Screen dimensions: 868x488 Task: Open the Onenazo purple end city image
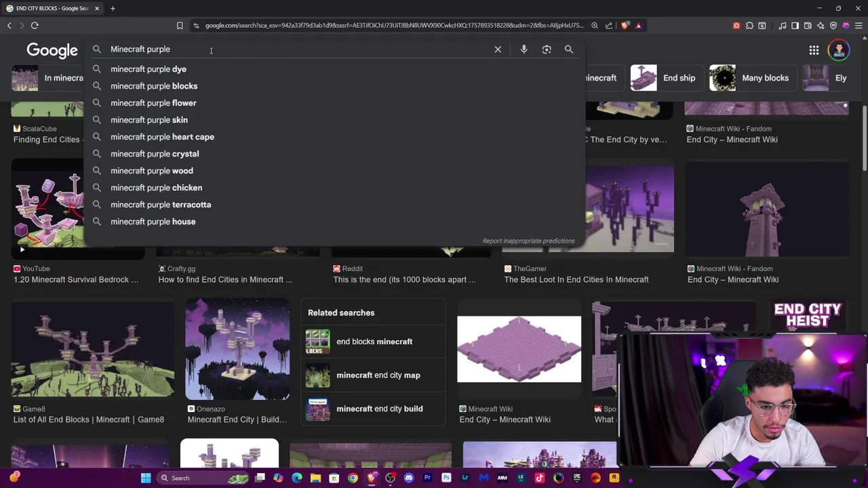click(237, 349)
